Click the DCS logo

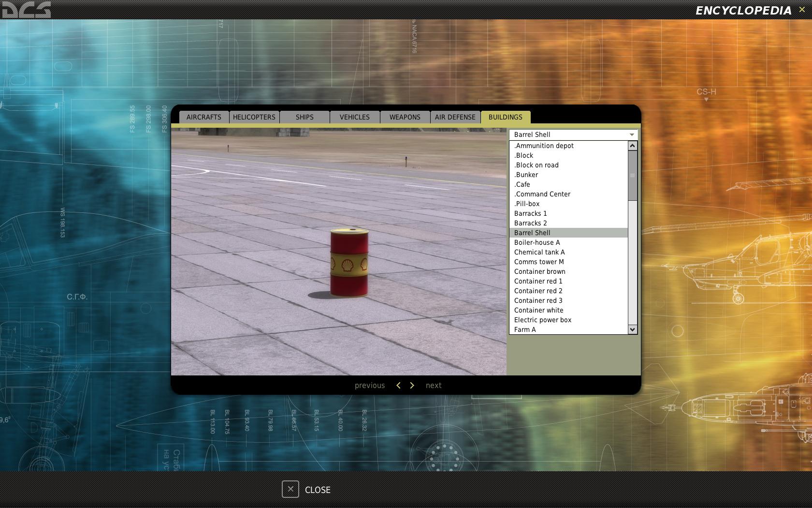click(26, 10)
